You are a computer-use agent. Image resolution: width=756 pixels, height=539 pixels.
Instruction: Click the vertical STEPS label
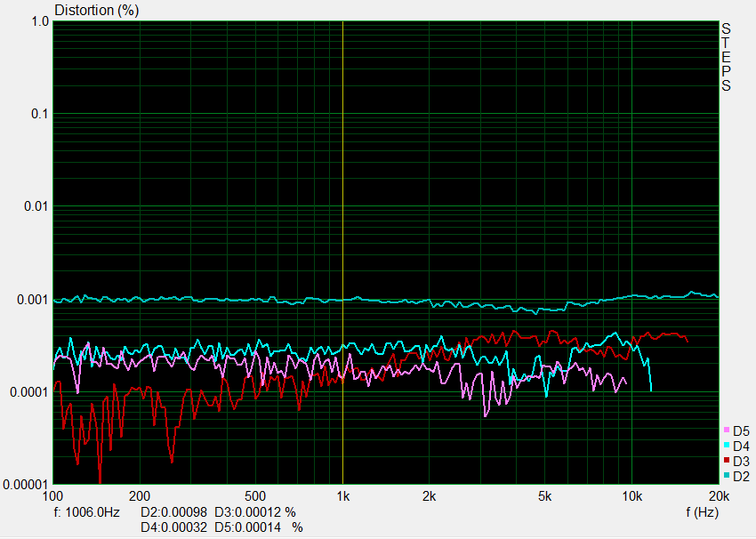click(726, 58)
